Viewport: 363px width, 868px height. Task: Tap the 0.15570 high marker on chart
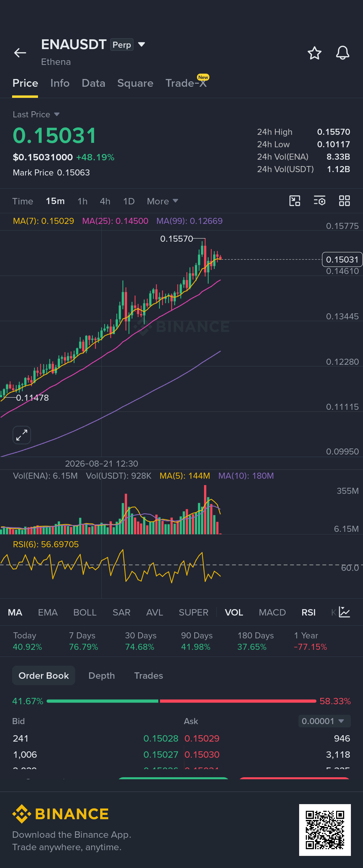coord(176,239)
